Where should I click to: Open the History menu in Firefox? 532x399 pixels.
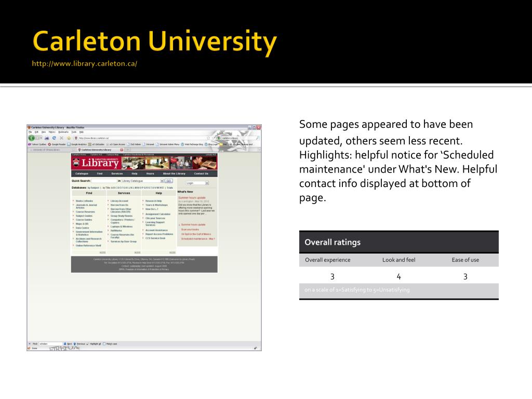click(52, 132)
